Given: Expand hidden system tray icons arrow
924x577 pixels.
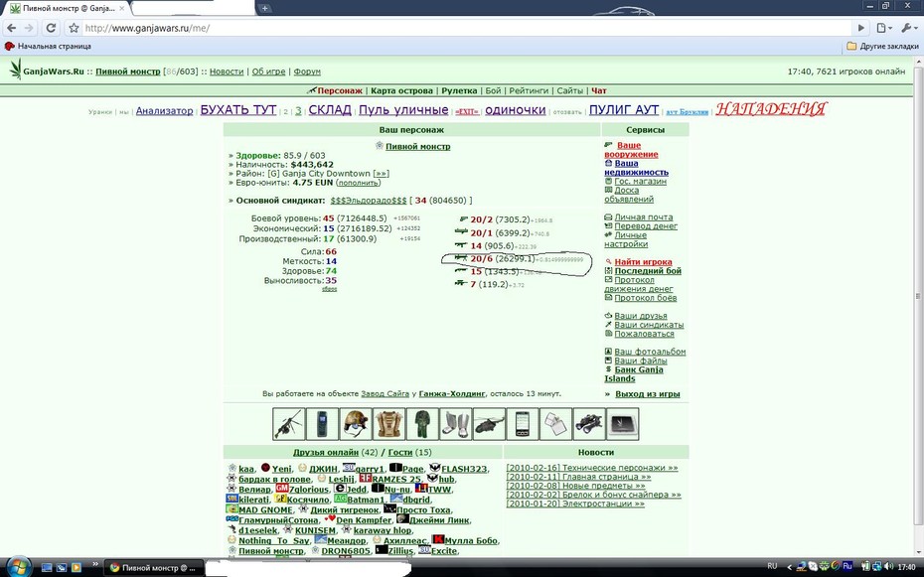Looking at the screenshot, I should point(789,567).
